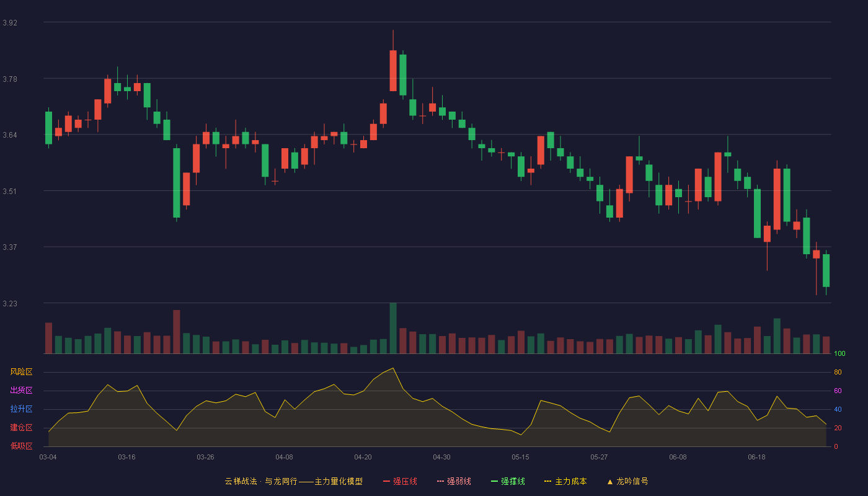Image resolution: width=868 pixels, height=496 pixels.
Task: Click the 03-26 date label
Action: click(205, 457)
